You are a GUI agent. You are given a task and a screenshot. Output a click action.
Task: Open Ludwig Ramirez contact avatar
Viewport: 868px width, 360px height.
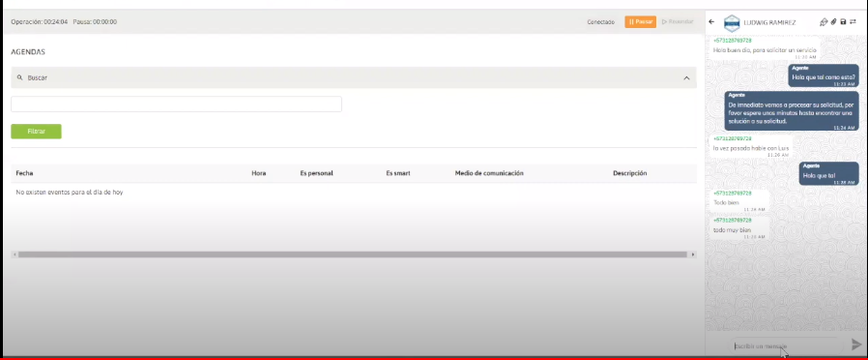click(732, 22)
